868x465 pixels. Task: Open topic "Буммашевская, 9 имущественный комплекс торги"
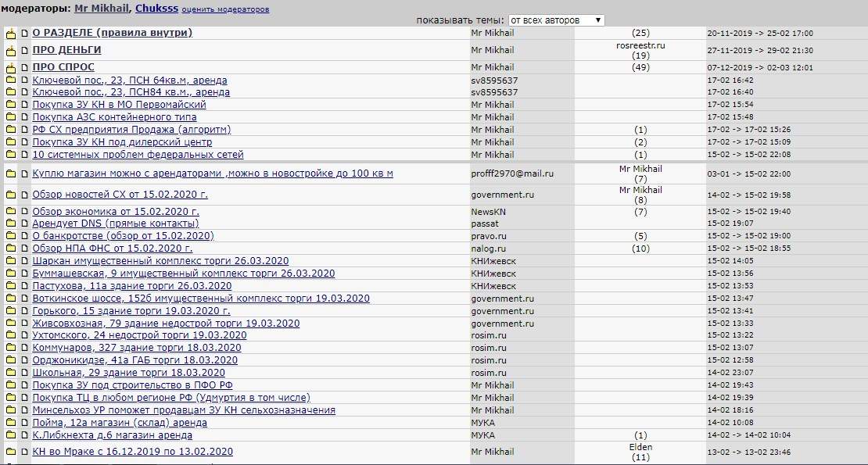coord(183,274)
